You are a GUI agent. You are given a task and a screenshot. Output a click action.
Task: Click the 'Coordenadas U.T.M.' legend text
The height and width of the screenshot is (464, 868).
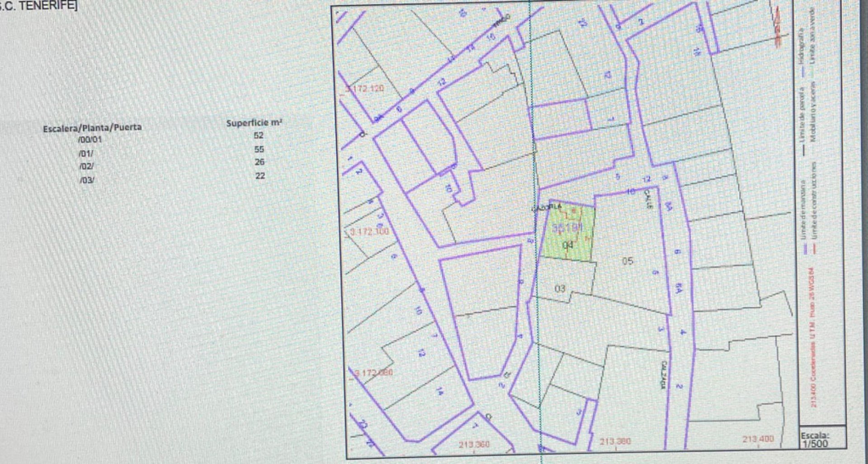point(814,351)
